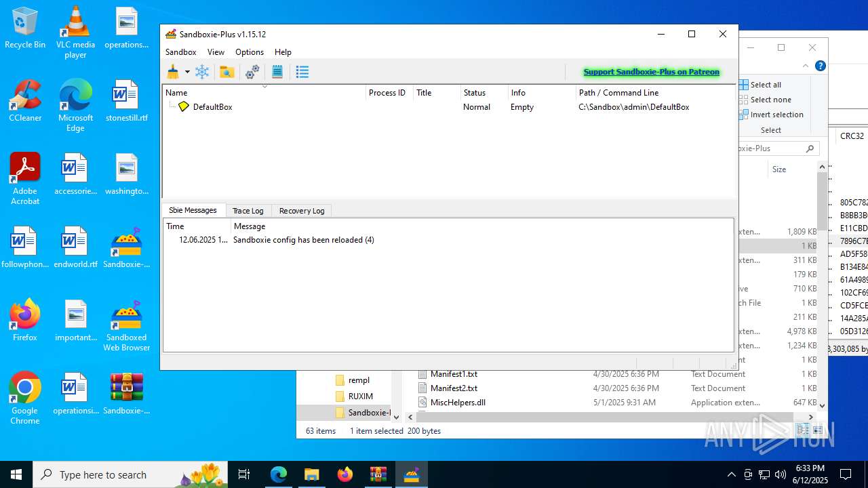This screenshot has width=868, height=488.
Task: Click the taskbar search box
Action: coord(132,474)
